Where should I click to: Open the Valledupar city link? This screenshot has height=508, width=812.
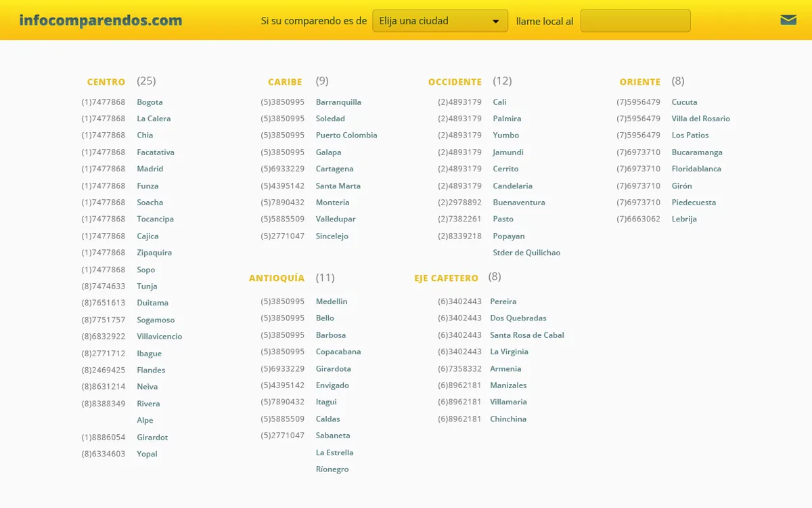pos(336,219)
